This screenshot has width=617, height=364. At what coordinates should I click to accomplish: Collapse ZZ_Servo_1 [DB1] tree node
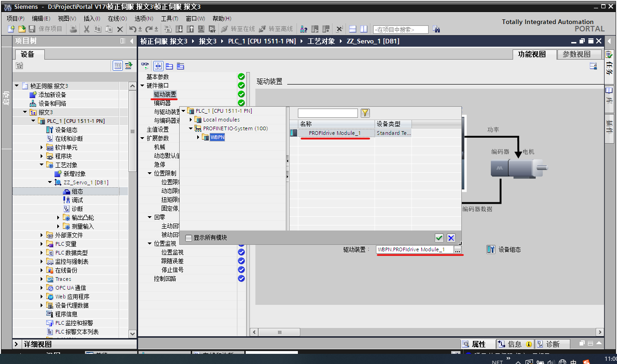click(x=50, y=182)
